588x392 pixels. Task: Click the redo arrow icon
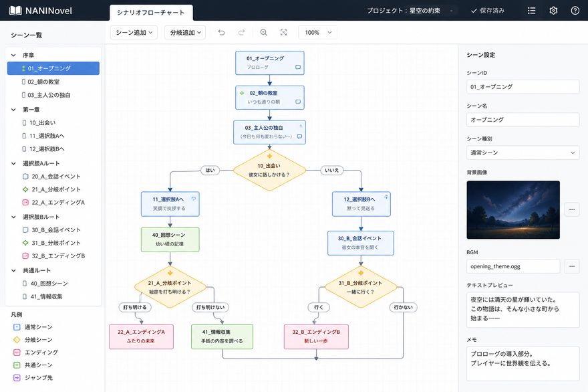(241, 33)
